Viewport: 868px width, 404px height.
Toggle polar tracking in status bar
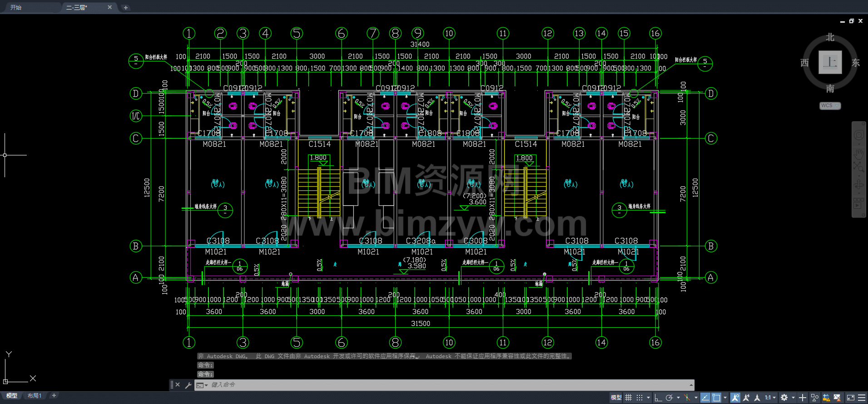pyautogui.click(x=669, y=398)
